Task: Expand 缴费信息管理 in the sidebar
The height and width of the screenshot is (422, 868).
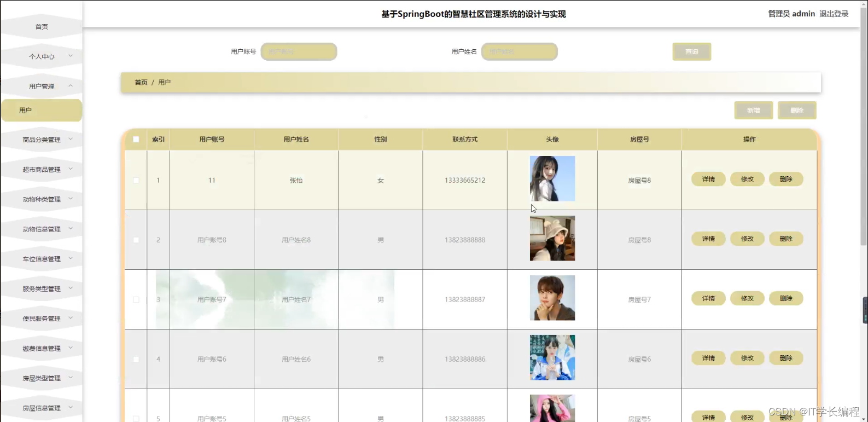Action: pos(42,349)
